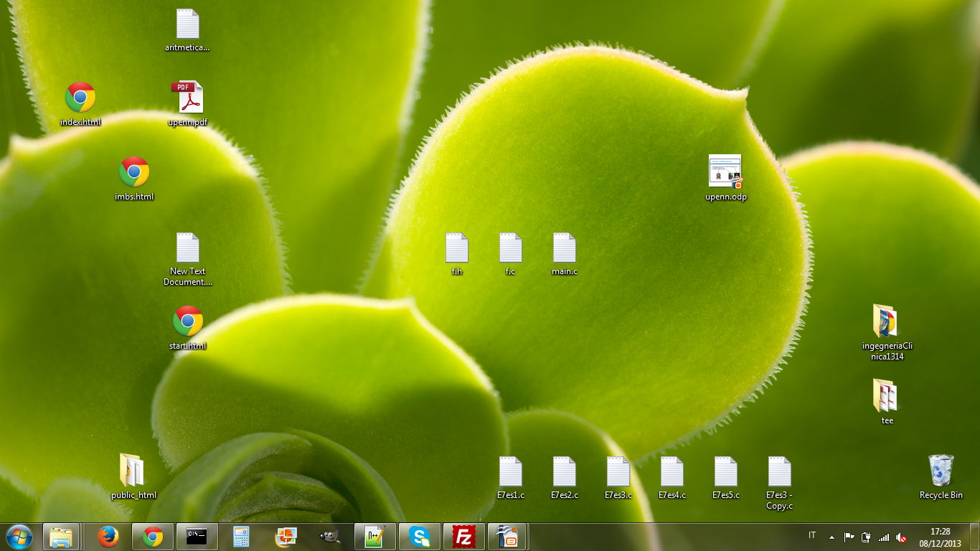This screenshot has height=551, width=980.
Task: Open the Windows Start menu
Action: coord(19,537)
